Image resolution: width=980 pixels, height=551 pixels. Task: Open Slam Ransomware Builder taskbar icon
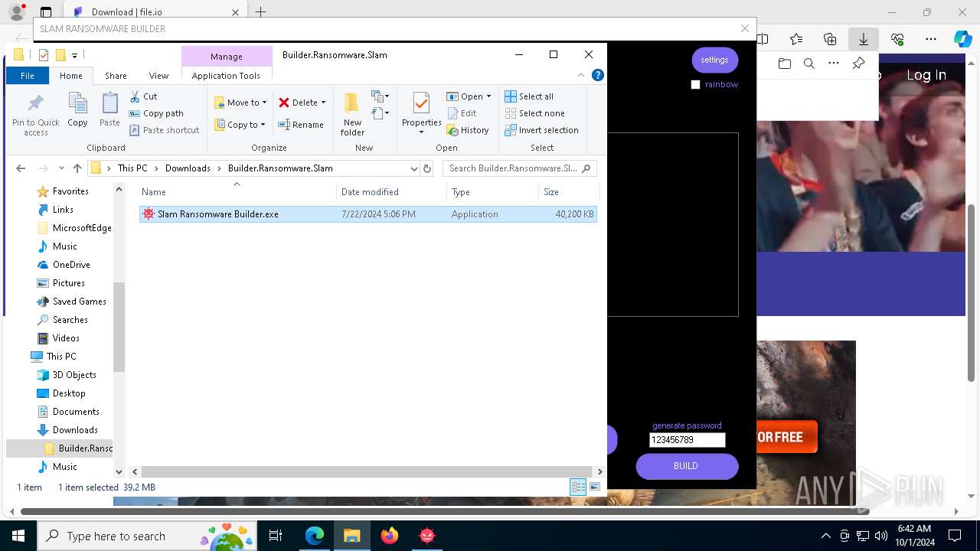pyautogui.click(x=427, y=536)
